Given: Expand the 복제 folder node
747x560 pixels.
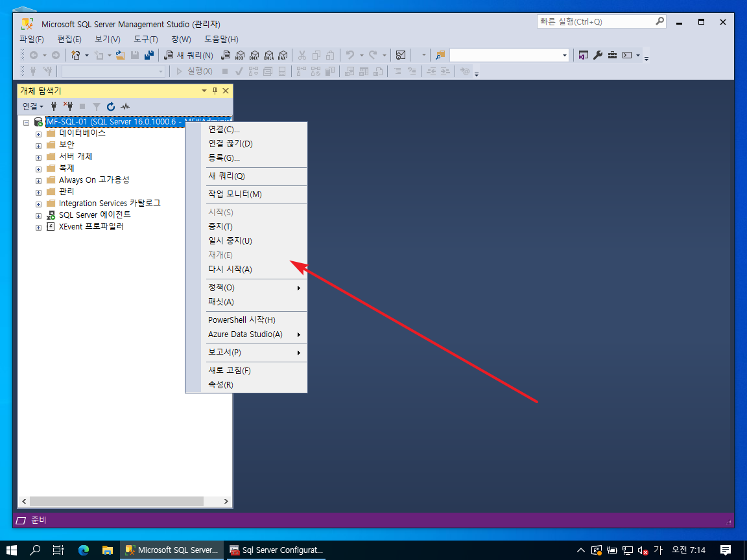Looking at the screenshot, I should pos(39,169).
